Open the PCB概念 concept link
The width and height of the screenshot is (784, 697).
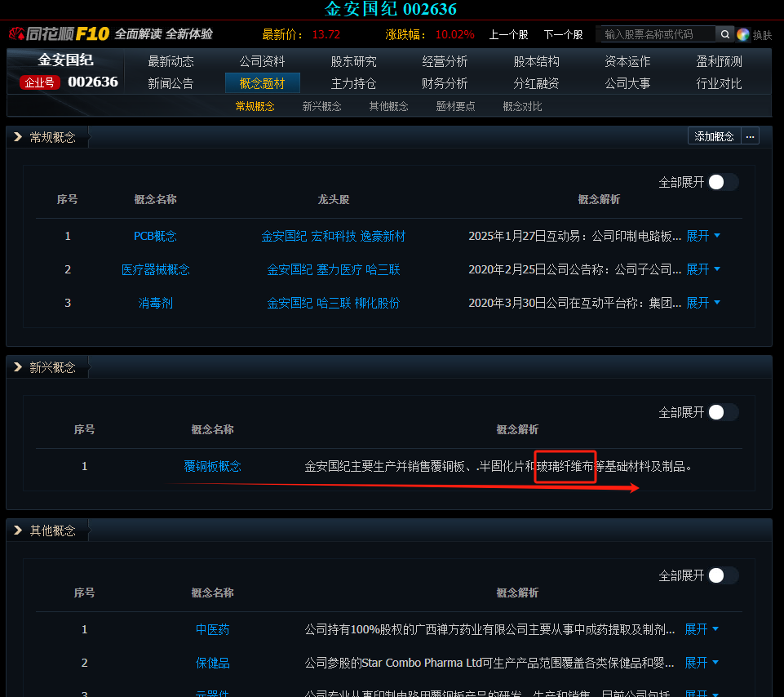(155, 236)
